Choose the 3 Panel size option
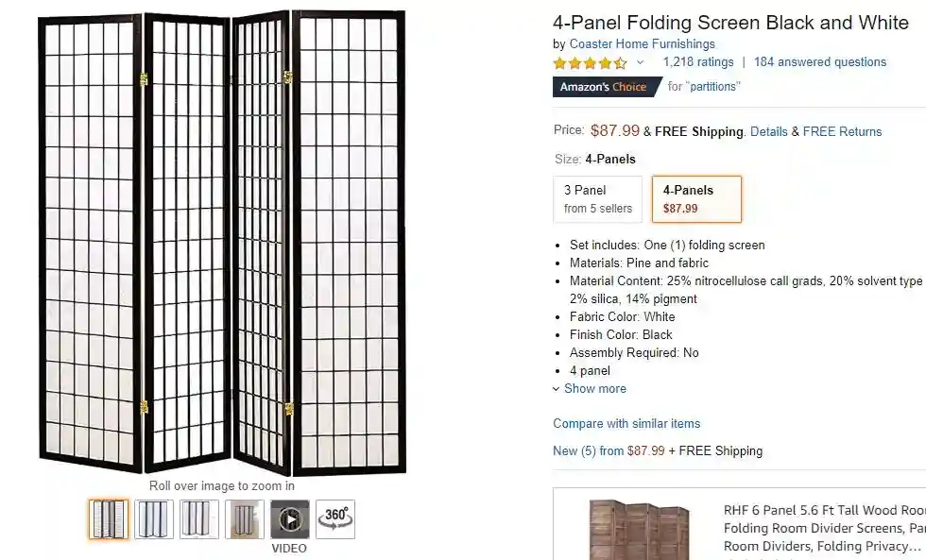 point(597,198)
